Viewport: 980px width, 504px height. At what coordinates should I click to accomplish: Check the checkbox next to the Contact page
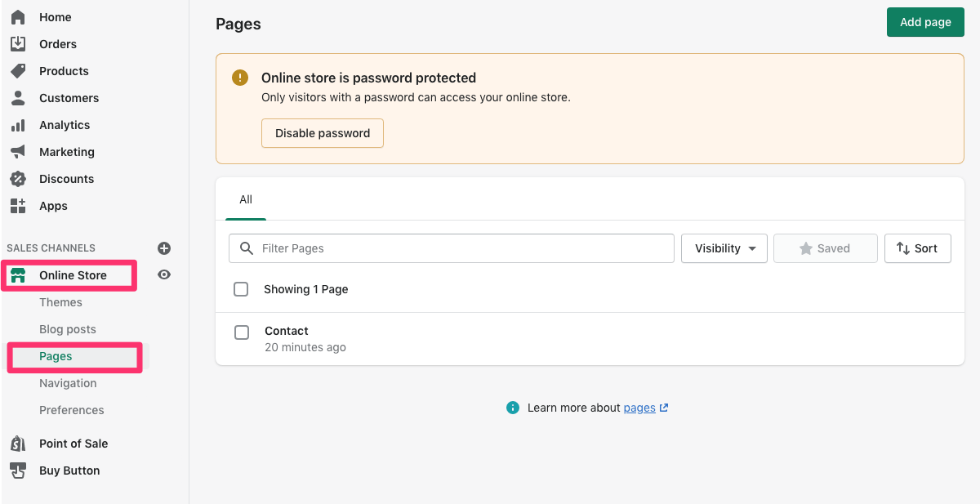[242, 332]
